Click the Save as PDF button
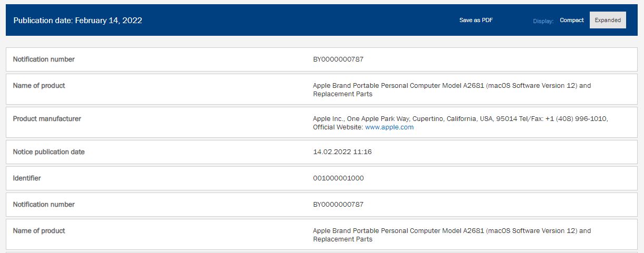The image size is (644, 253). point(476,20)
